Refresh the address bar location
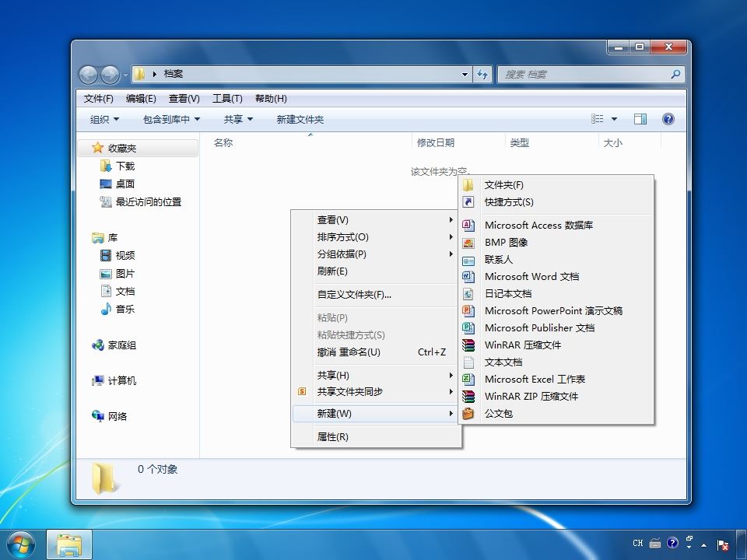747x560 pixels. tap(482, 75)
